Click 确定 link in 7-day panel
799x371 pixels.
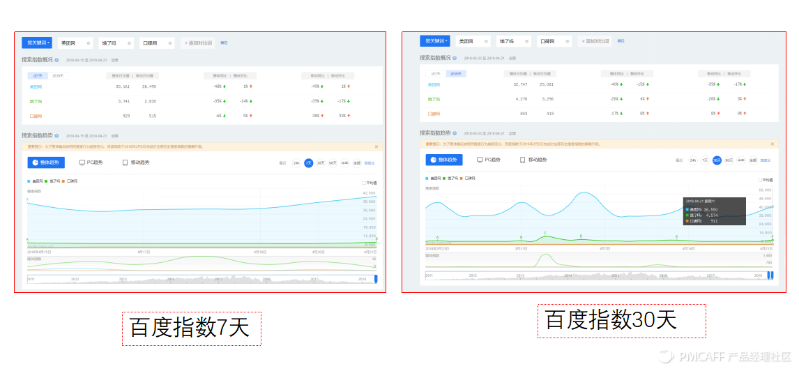pyautogui.click(x=224, y=43)
